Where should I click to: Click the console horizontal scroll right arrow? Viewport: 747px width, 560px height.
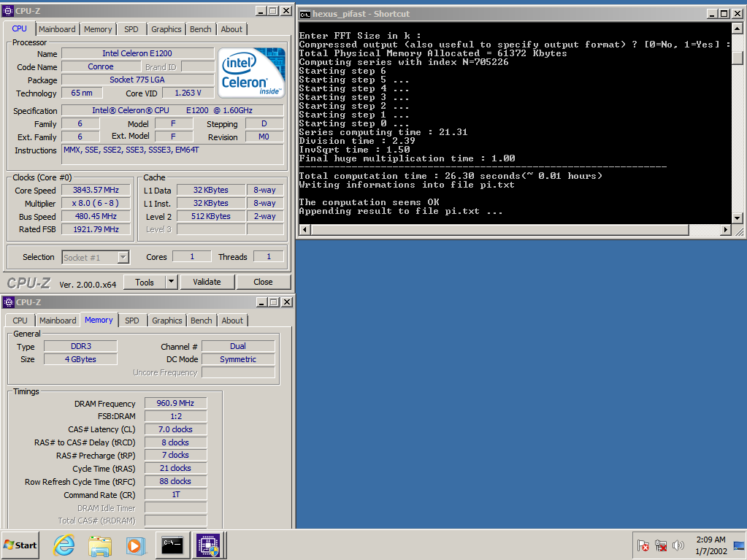coord(725,229)
